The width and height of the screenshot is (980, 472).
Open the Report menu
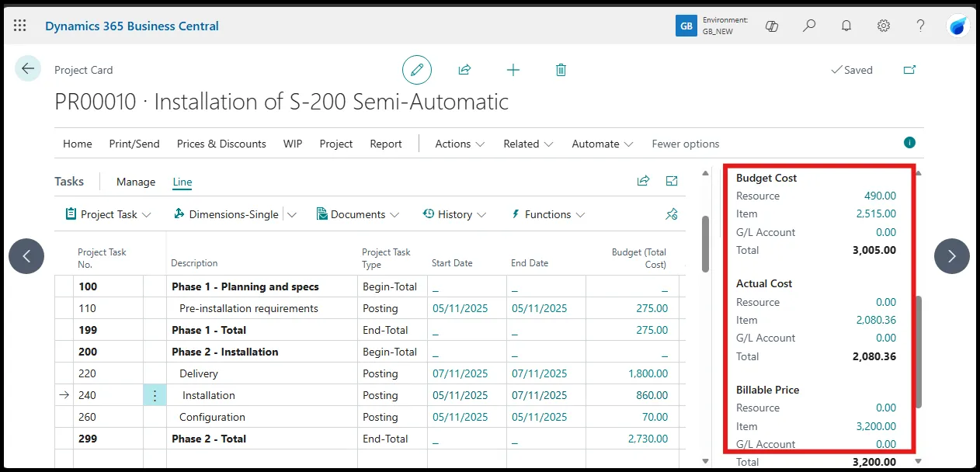(386, 144)
